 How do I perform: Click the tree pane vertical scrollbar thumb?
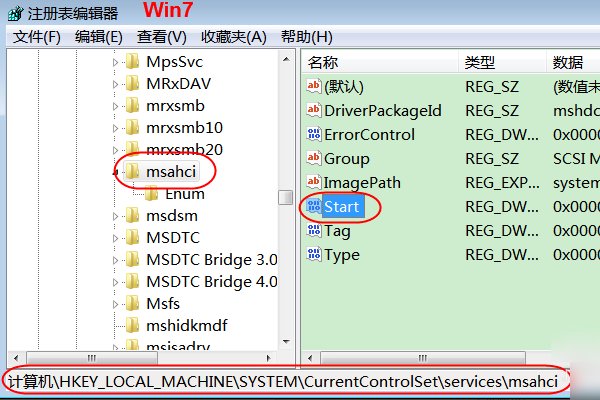coord(285,198)
